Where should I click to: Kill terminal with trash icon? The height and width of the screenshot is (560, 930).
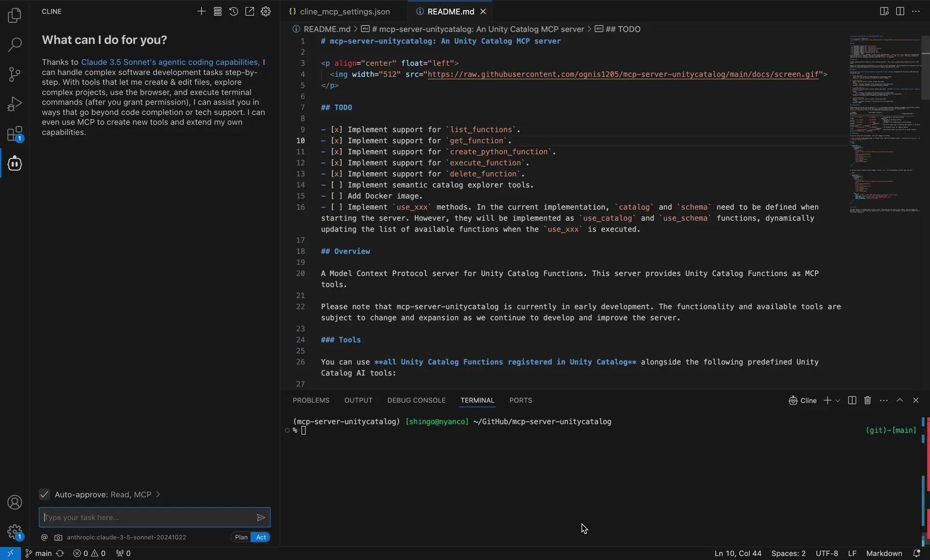coord(868,400)
